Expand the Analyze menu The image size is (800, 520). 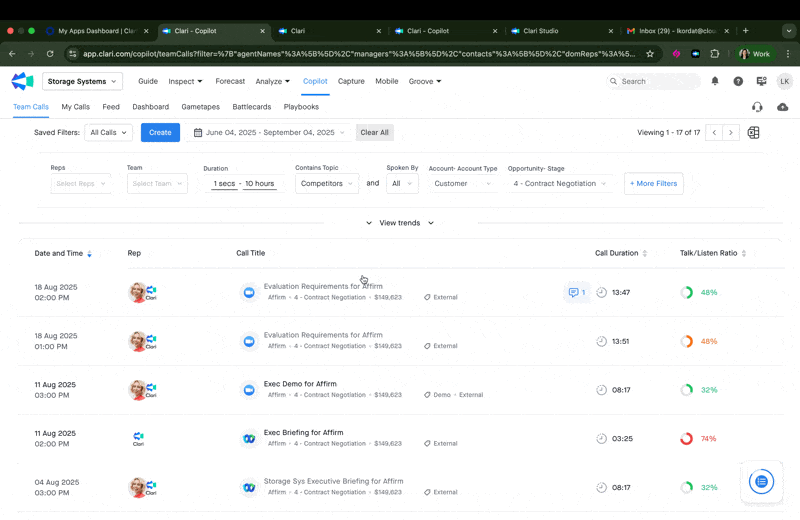272,81
